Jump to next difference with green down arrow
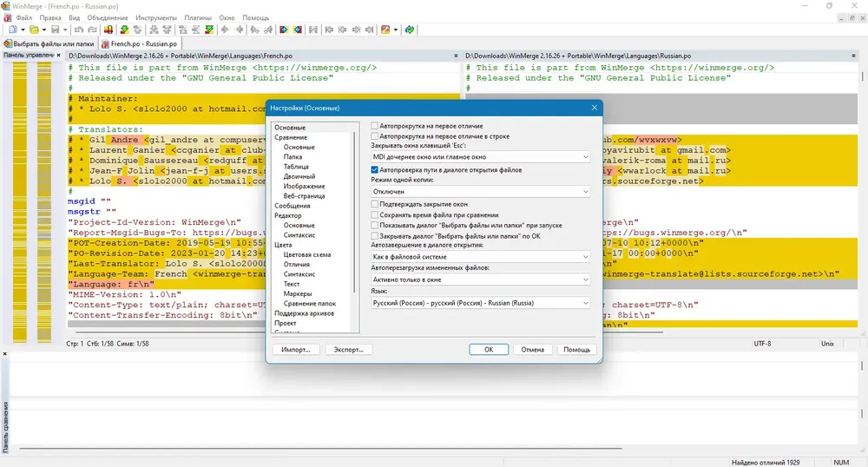The width and height of the screenshot is (868, 467). pyautogui.click(x=124, y=30)
